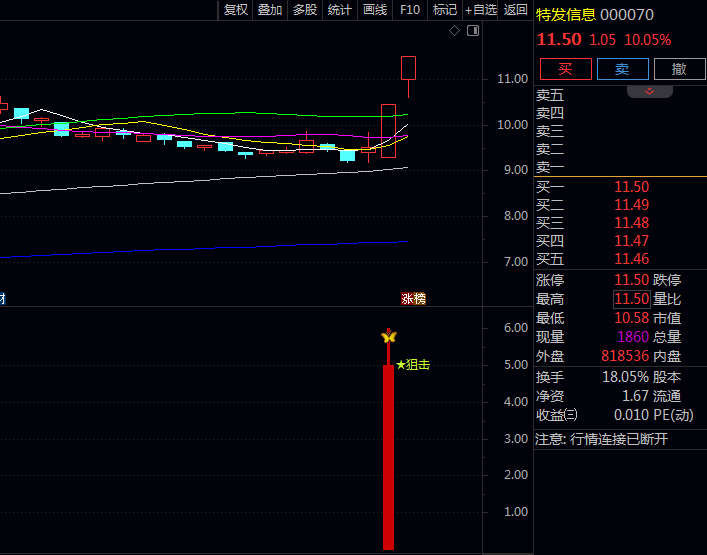The width and height of the screenshot is (707, 555).
Task: Click the 行情连接已断开 notice
Action: click(x=619, y=439)
